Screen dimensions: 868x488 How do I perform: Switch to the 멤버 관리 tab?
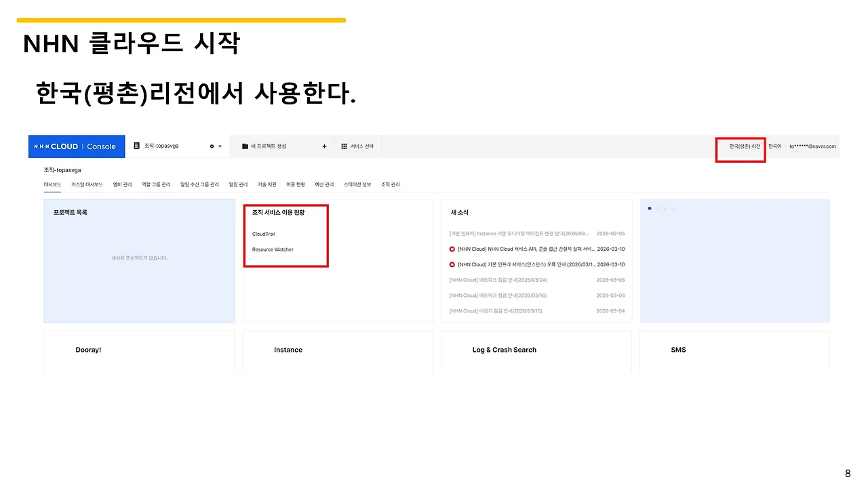122,184
